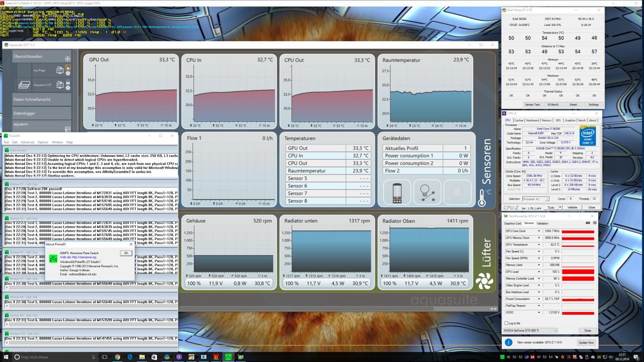
Task: Open Prime95 Window menu
Action: click(x=57, y=142)
